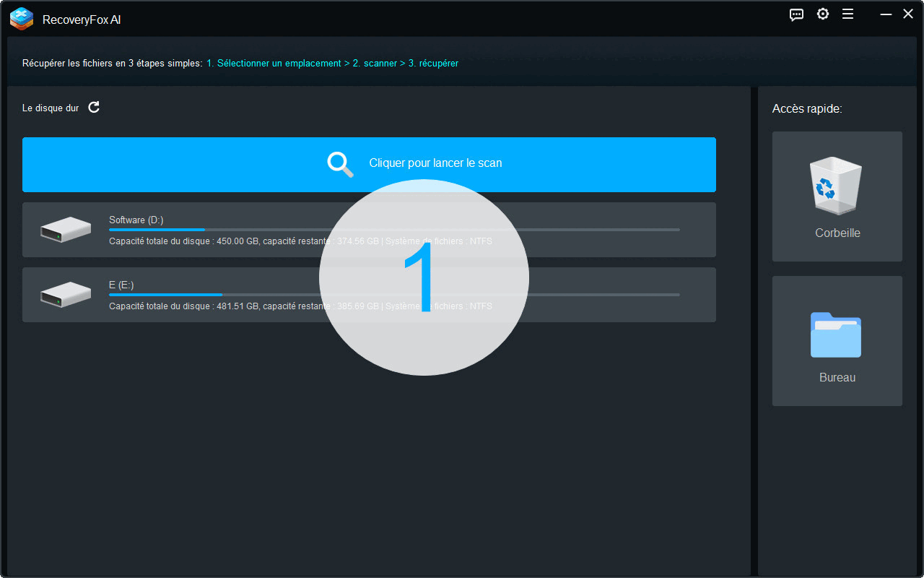
Task: Open the settings gear icon
Action: (x=822, y=14)
